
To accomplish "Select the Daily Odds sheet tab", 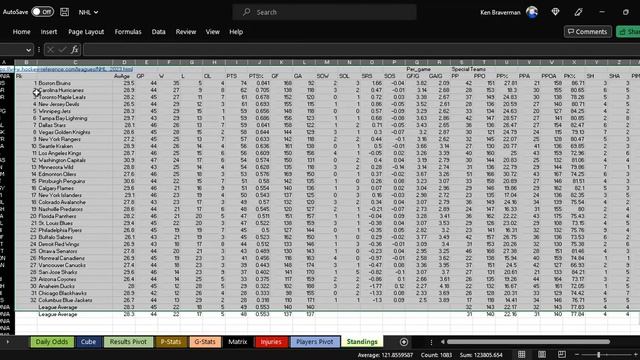I will pos(52,342).
